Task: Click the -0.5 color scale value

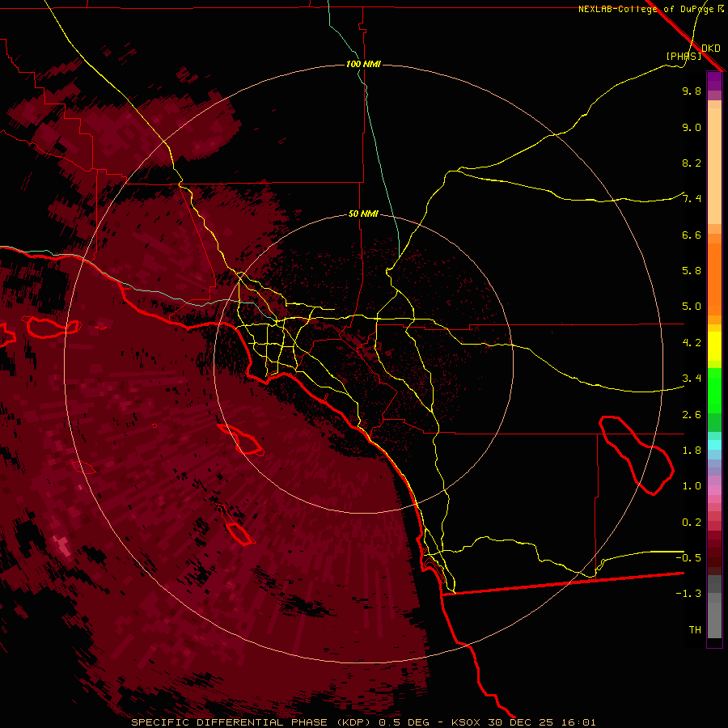Action: [688, 557]
